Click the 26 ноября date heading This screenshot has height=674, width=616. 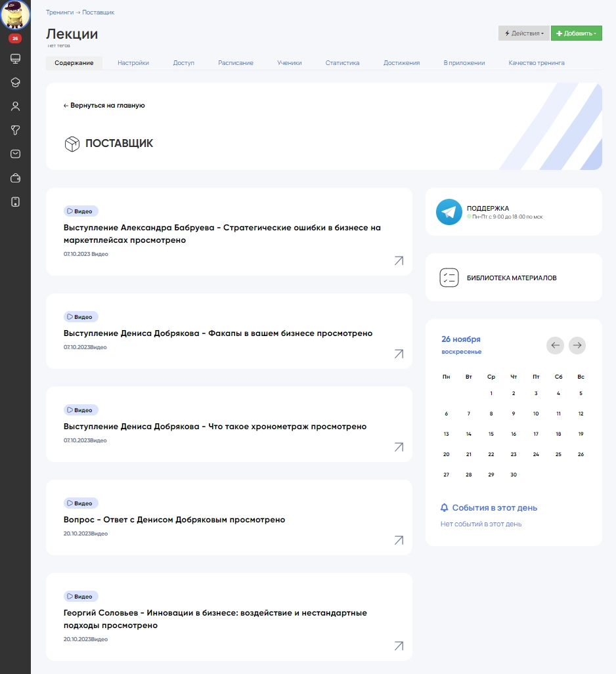pos(461,339)
